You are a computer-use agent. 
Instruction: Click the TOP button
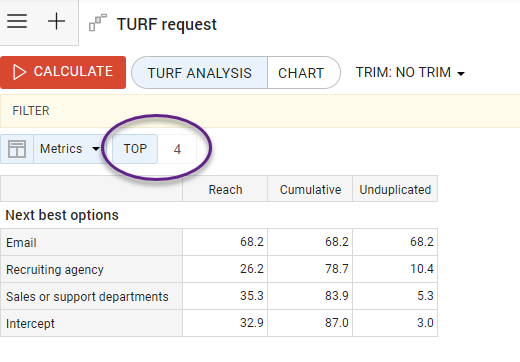coord(135,149)
